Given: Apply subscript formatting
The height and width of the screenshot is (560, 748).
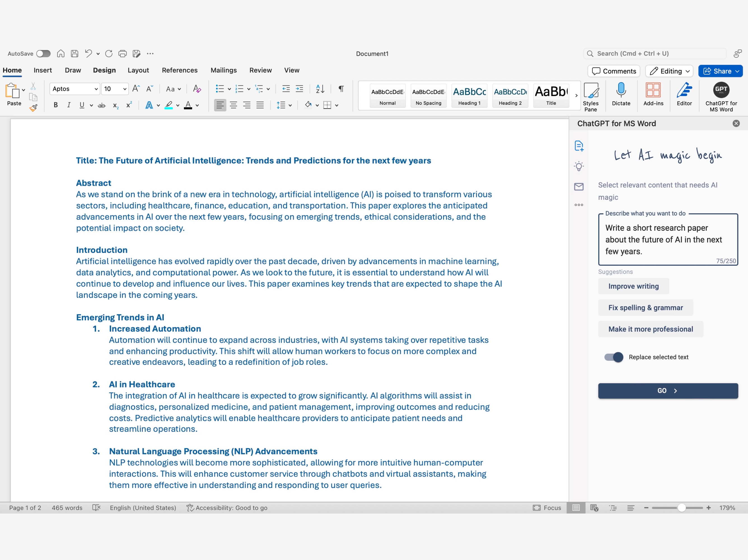Looking at the screenshot, I should point(116,106).
